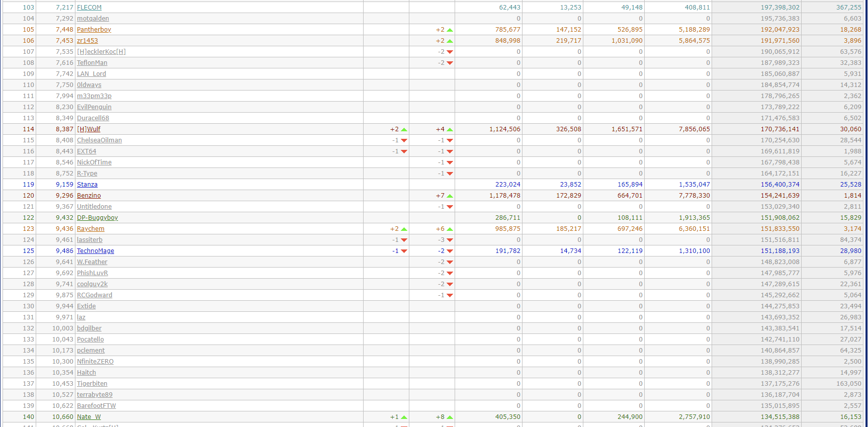Select the TechnoMage username link
The height and width of the screenshot is (427, 868).
[95, 251]
